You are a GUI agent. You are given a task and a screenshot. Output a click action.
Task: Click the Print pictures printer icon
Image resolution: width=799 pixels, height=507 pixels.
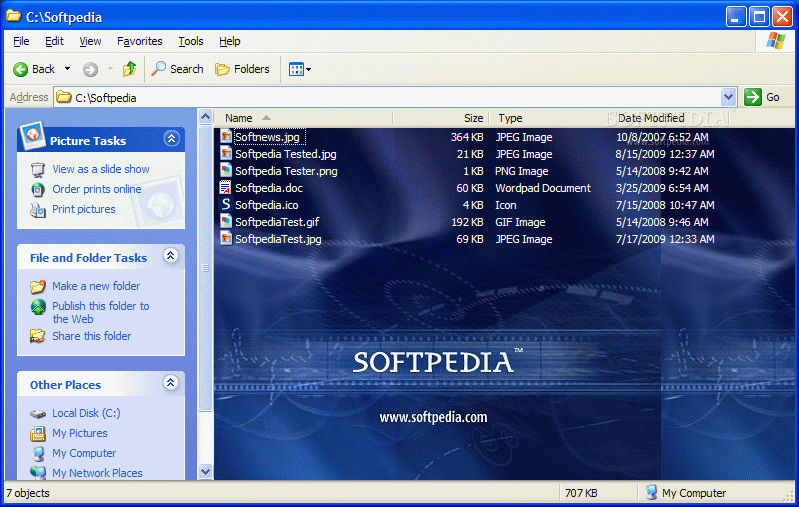(x=38, y=209)
